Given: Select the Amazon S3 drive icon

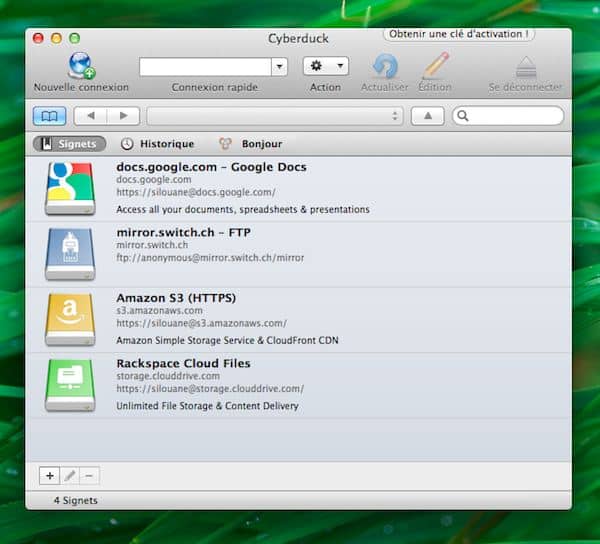Looking at the screenshot, I should click(x=70, y=319).
